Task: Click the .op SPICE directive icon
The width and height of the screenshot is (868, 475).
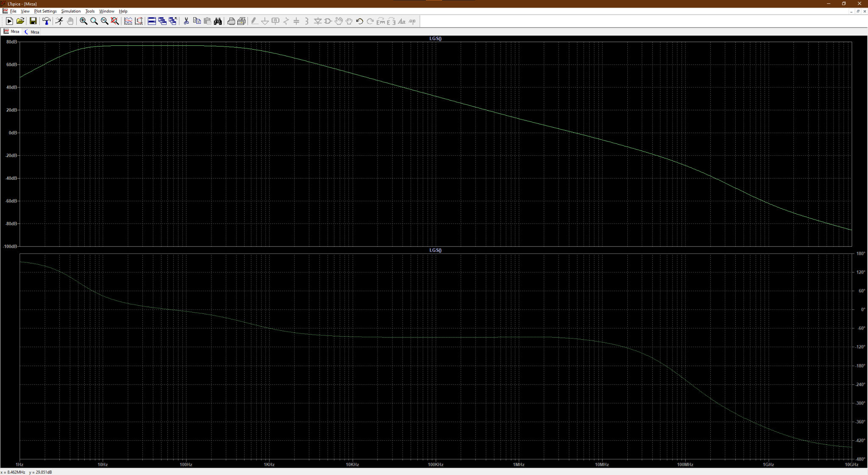Action: click(412, 21)
